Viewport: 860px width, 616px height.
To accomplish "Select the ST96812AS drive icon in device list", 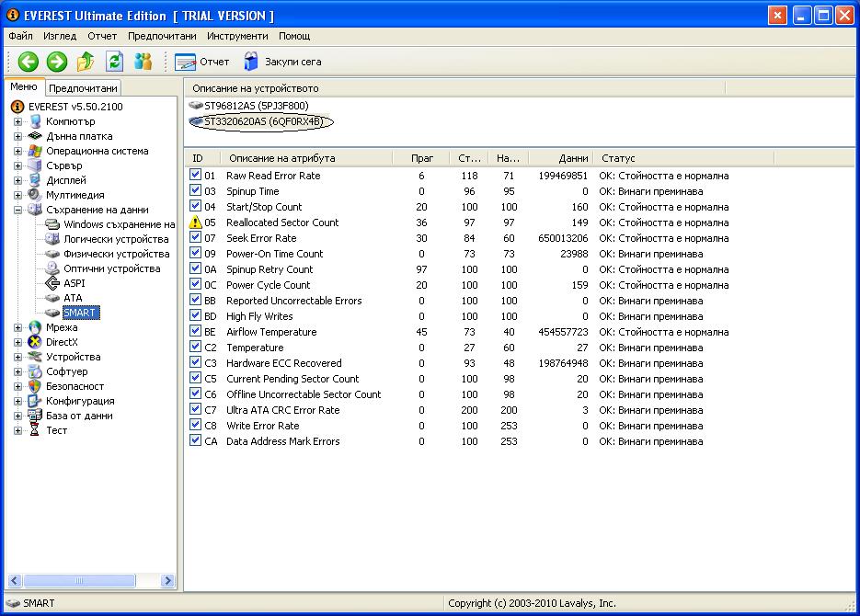I will [x=196, y=106].
